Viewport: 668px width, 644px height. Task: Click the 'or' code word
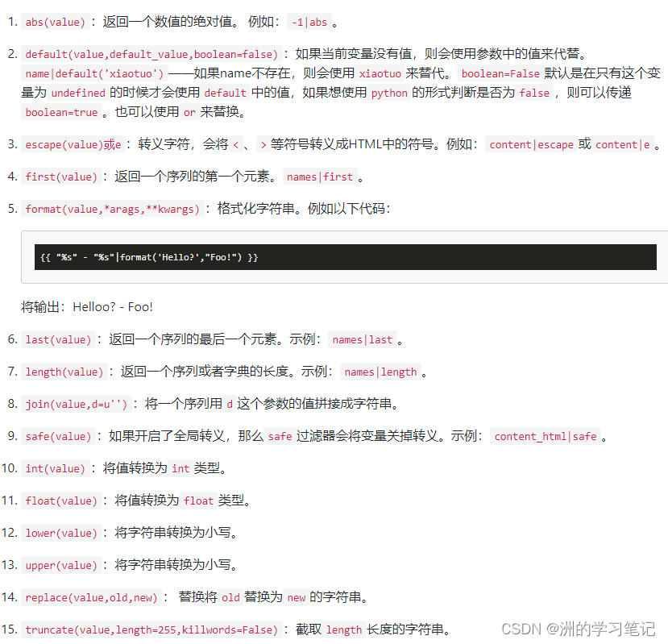[189, 112]
